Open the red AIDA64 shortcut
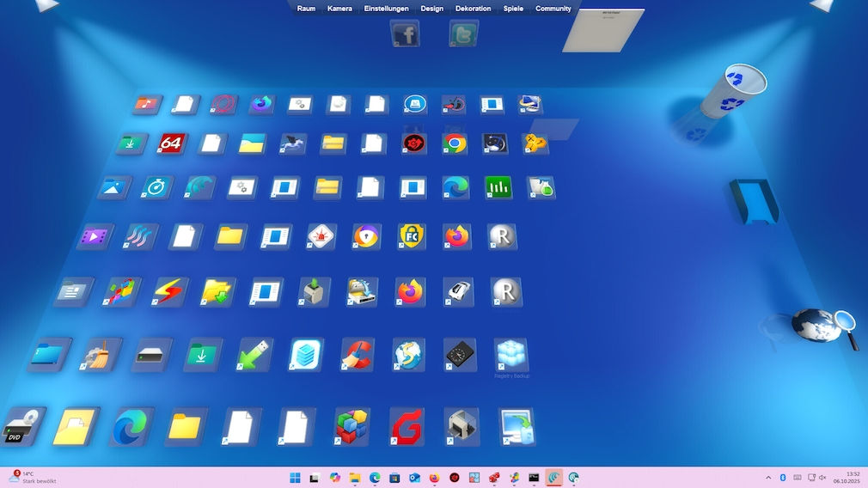 [x=170, y=143]
